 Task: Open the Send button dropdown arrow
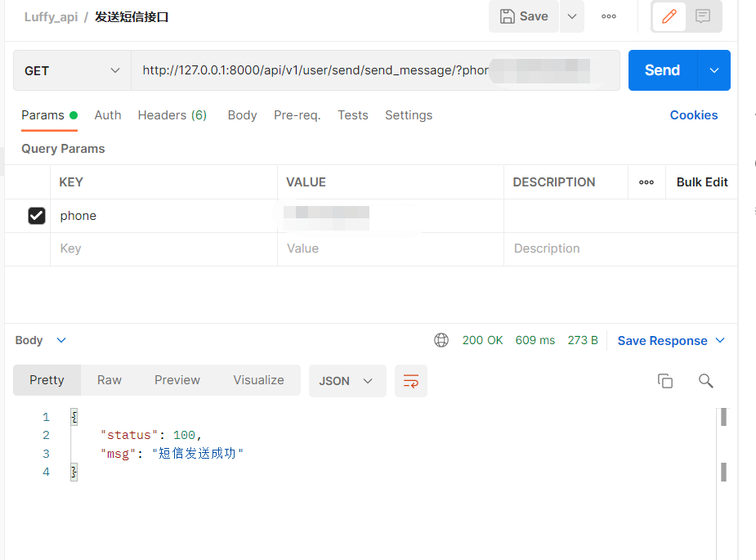click(x=714, y=71)
